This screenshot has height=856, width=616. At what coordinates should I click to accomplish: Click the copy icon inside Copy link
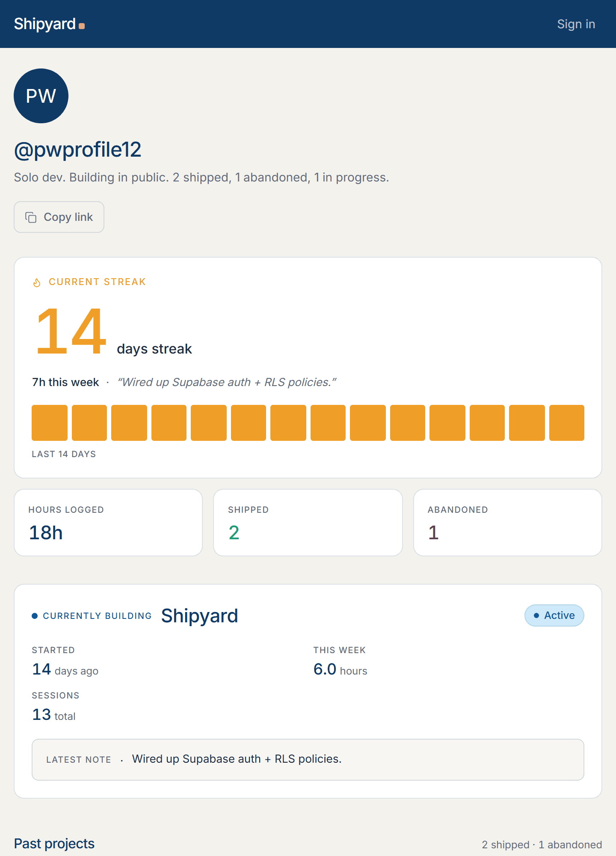point(31,217)
